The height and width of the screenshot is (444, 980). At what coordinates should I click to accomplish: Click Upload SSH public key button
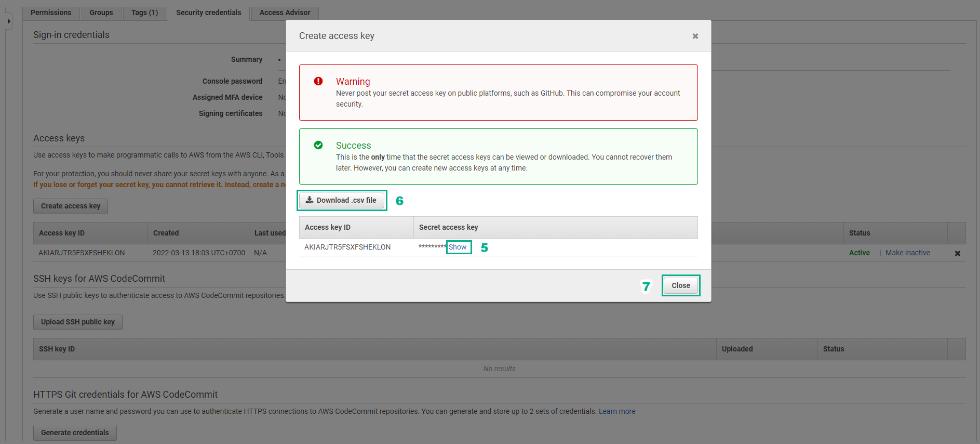pyautogui.click(x=78, y=322)
